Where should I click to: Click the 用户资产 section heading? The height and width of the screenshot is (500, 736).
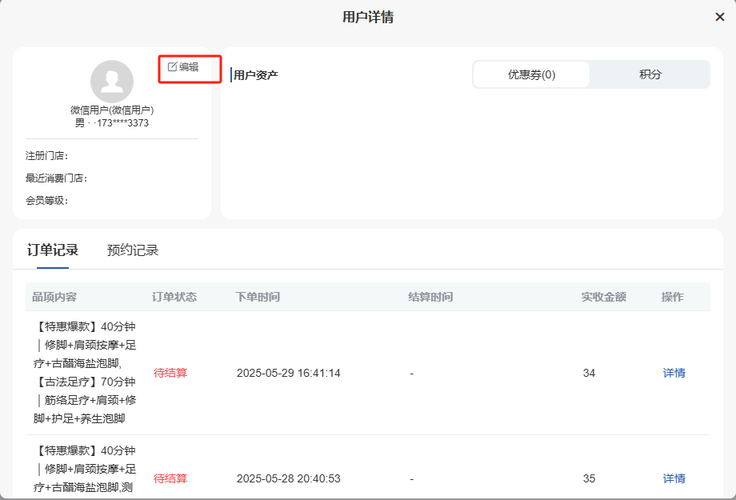(x=256, y=75)
